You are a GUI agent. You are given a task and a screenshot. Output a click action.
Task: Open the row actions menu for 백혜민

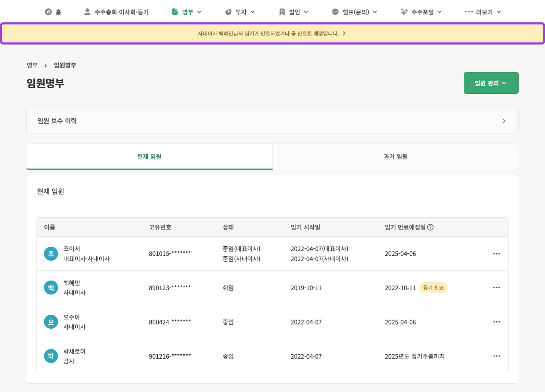click(x=497, y=288)
